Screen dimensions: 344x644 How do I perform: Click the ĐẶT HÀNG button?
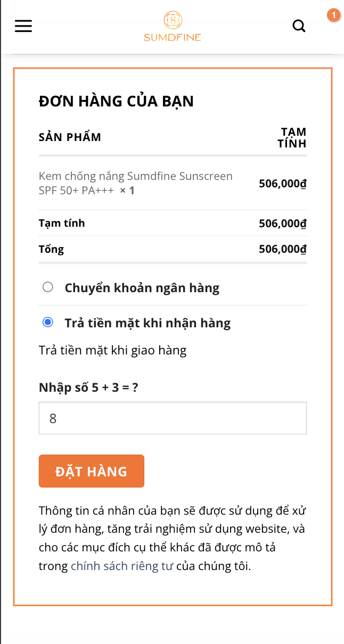pos(91,470)
